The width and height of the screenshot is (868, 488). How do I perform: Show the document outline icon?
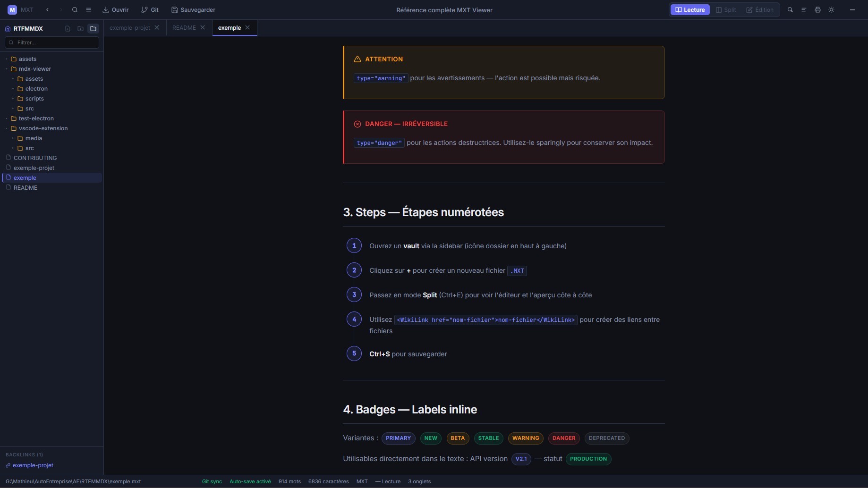(x=804, y=9)
